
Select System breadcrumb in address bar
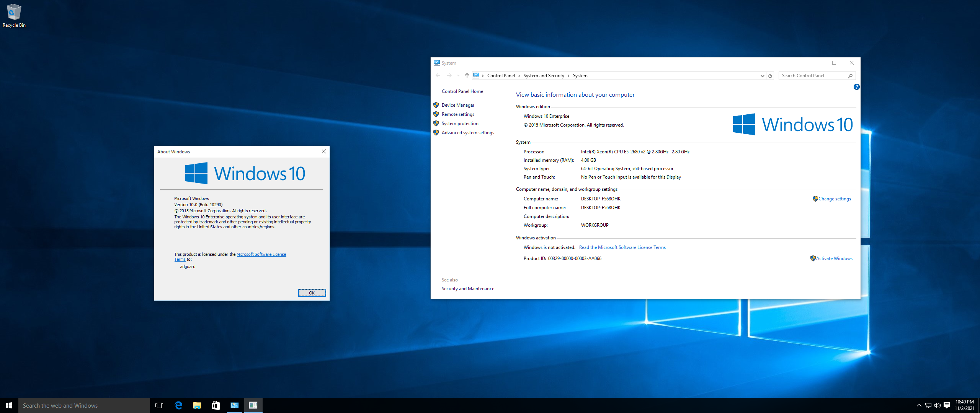pos(580,76)
